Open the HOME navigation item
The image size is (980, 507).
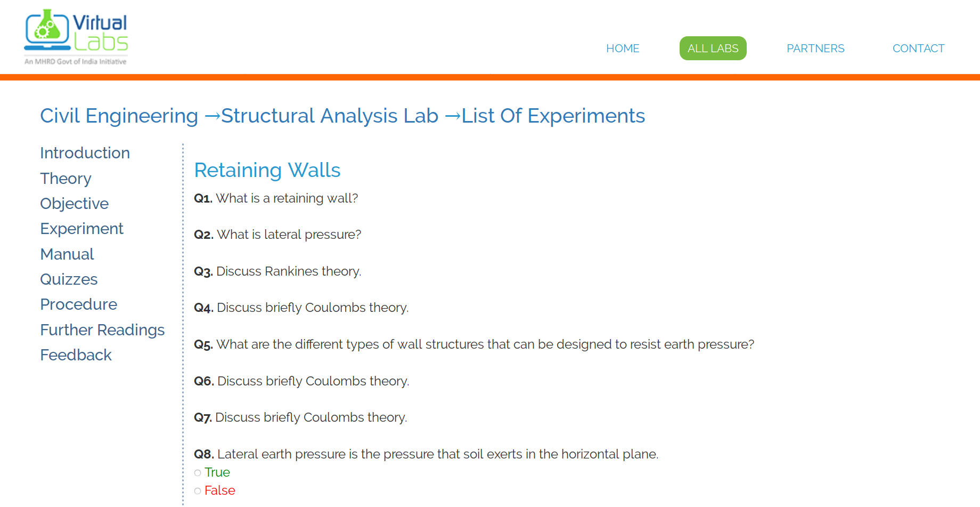[622, 48]
